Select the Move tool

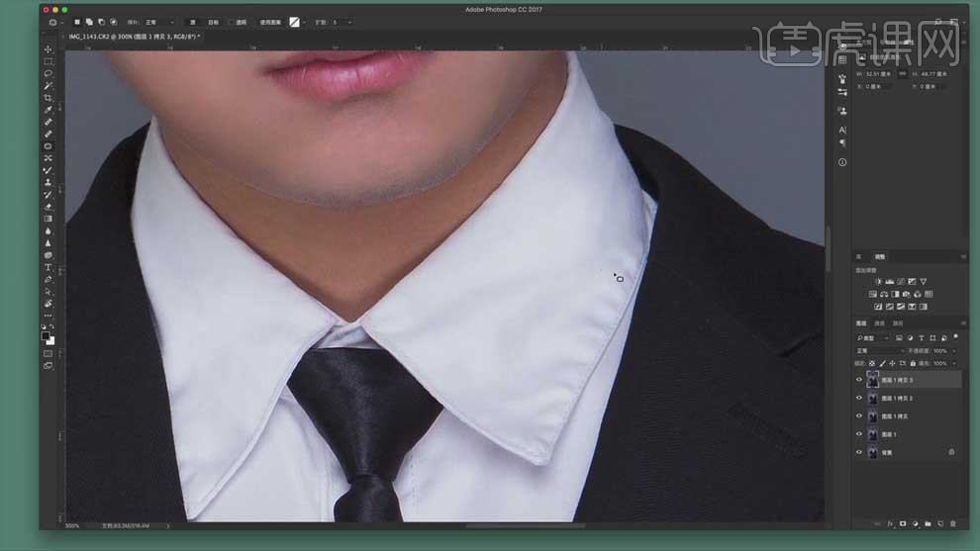click(x=49, y=49)
